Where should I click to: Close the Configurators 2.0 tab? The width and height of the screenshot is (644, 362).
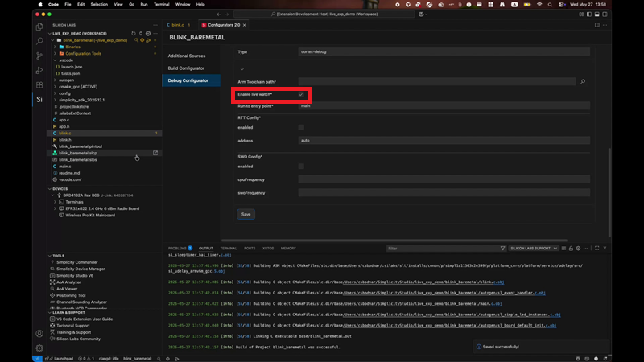[x=245, y=25]
